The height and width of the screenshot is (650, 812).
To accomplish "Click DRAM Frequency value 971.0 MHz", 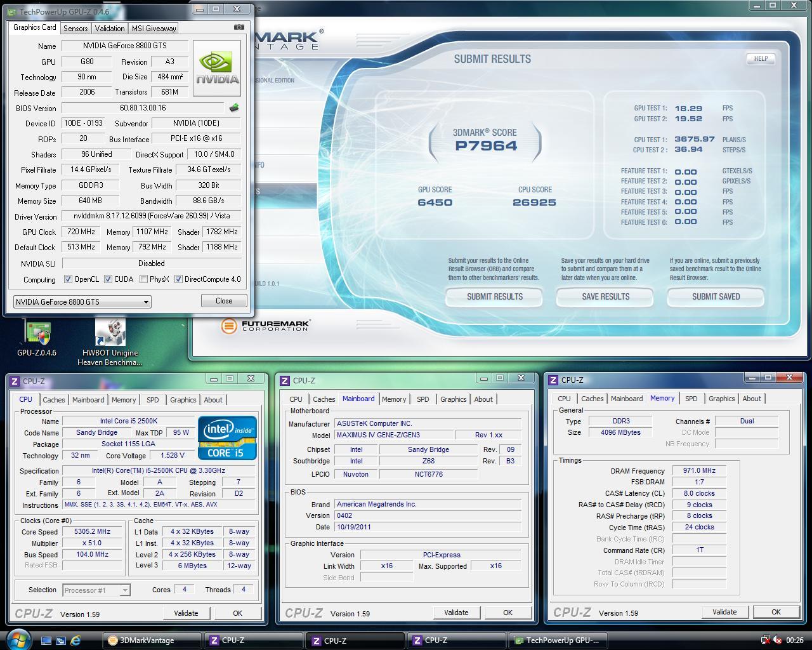I will point(699,471).
